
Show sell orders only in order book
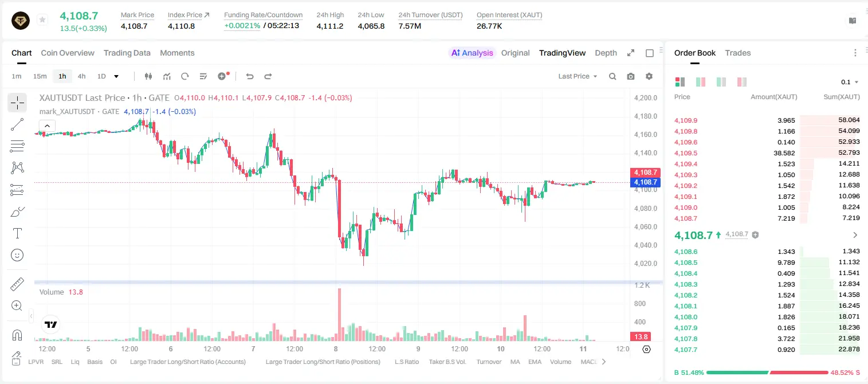(x=742, y=82)
